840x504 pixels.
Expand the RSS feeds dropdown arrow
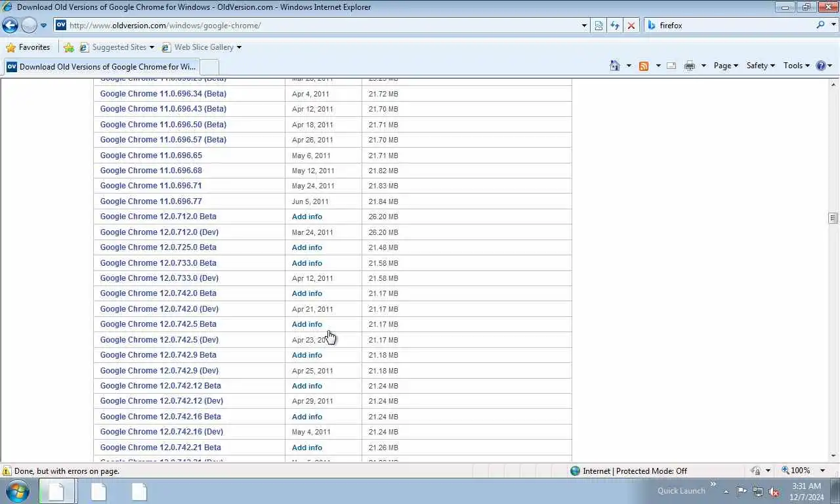(658, 66)
